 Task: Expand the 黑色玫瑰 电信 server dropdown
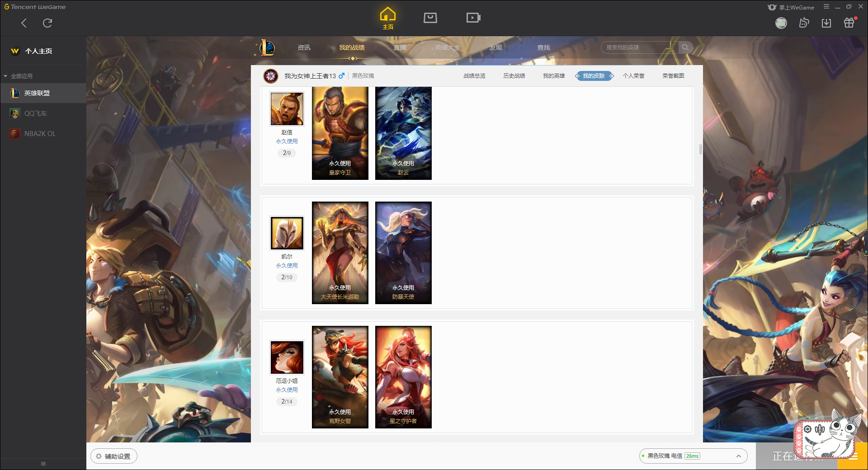pyautogui.click(x=693, y=456)
